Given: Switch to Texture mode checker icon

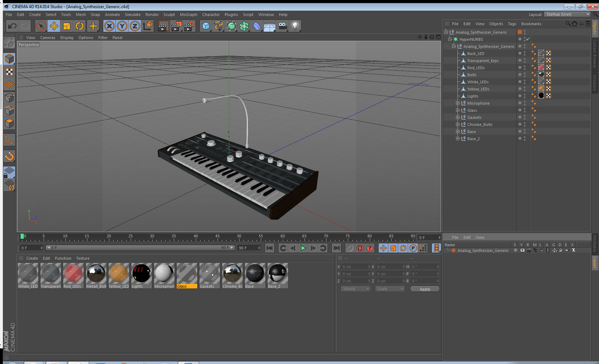Looking at the screenshot, I should tap(9, 72).
